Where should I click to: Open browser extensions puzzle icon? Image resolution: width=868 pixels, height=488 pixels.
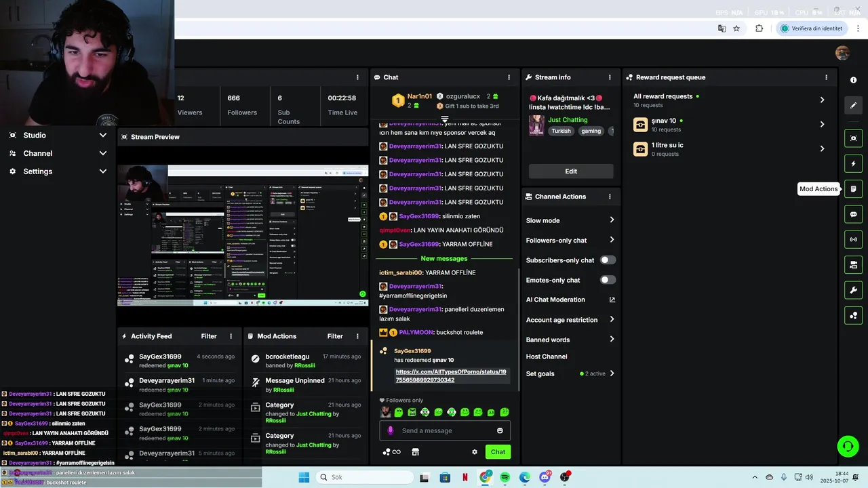coord(759,28)
